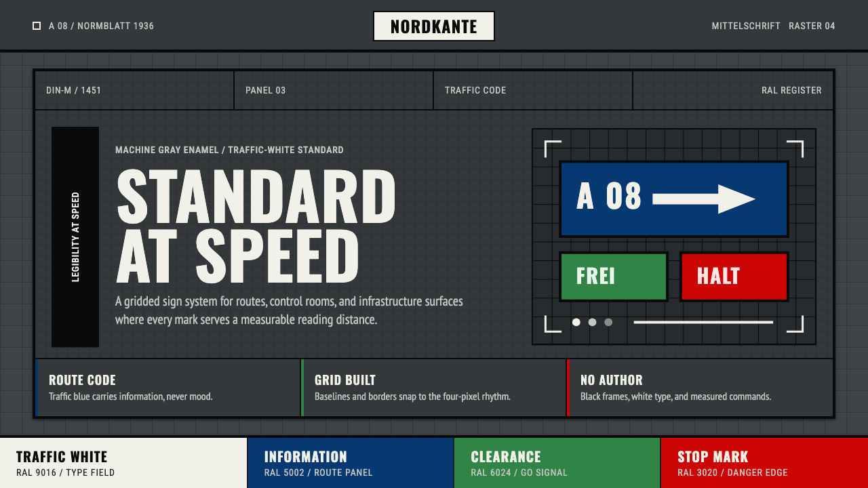Click the NORDKANTE logo button
The height and width of the screenshot is (488, 868).
(x=434, y=26)
